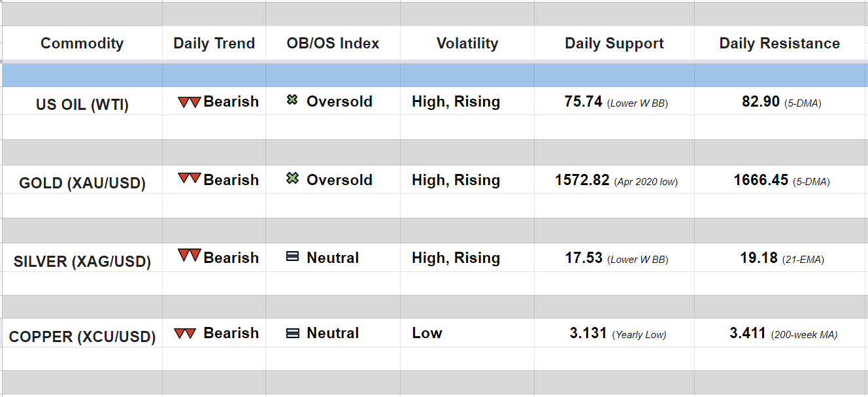Screen dimensions: 868x397
Task: Select Copper's Low volatility cell
Action: (x=427, y=333)
